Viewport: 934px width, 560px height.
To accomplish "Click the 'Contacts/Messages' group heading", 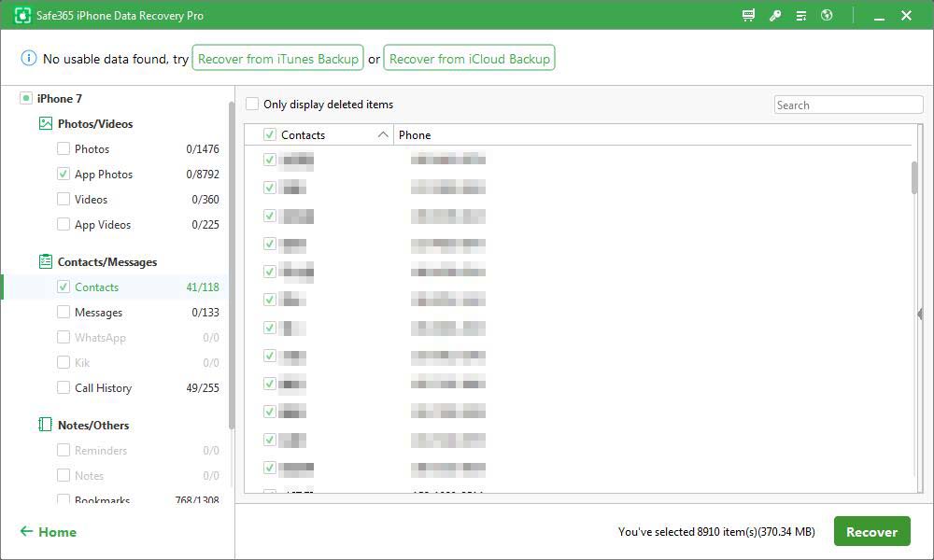I will click(107, 262).
